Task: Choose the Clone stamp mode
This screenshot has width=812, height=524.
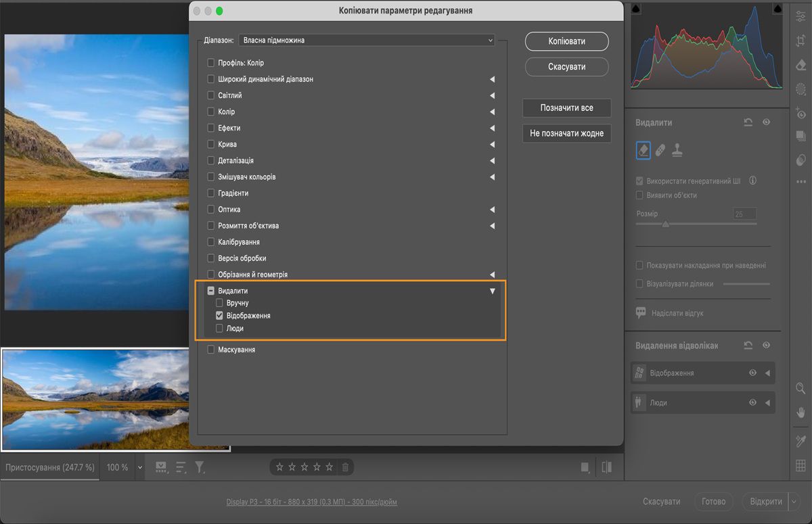Action: tap(677, 150)
